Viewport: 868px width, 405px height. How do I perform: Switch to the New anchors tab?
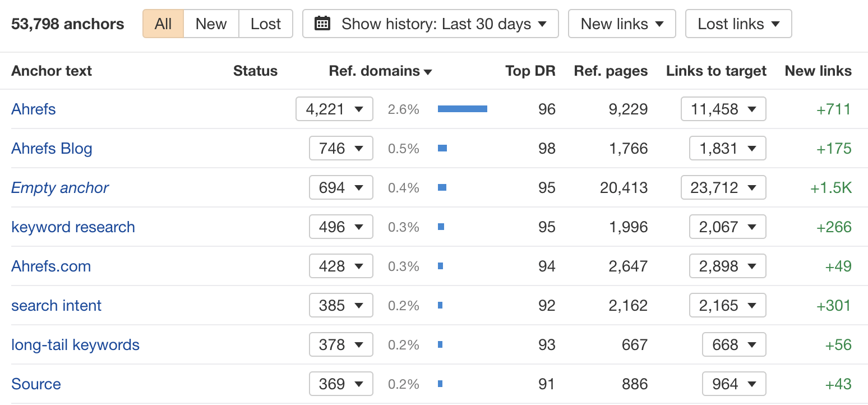point(211,24)
